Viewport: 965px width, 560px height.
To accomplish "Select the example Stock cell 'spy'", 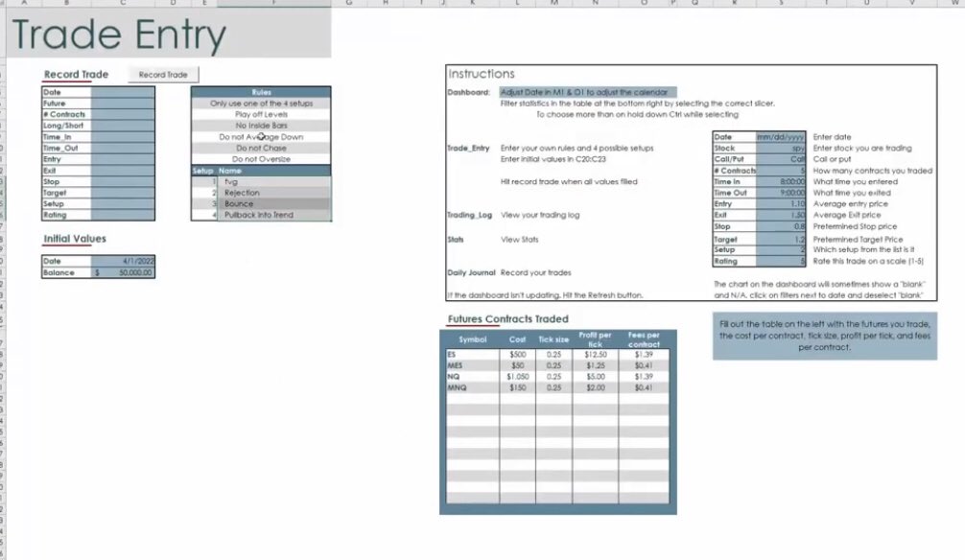I will click(781, 148).
